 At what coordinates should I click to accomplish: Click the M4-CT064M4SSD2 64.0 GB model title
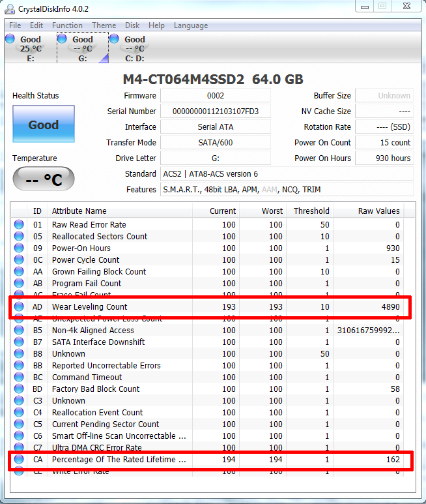click(x=213, y=80)
